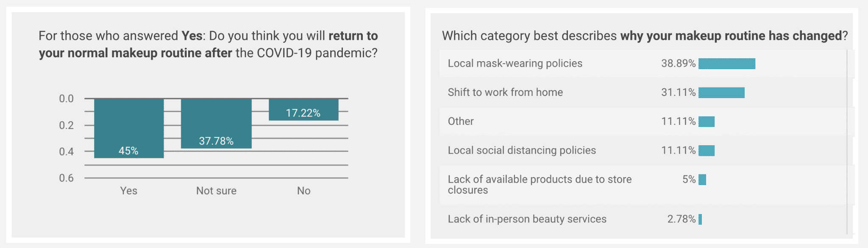Select the Other category row
This screenshot has height=248, width=868.
coord(643,121)
